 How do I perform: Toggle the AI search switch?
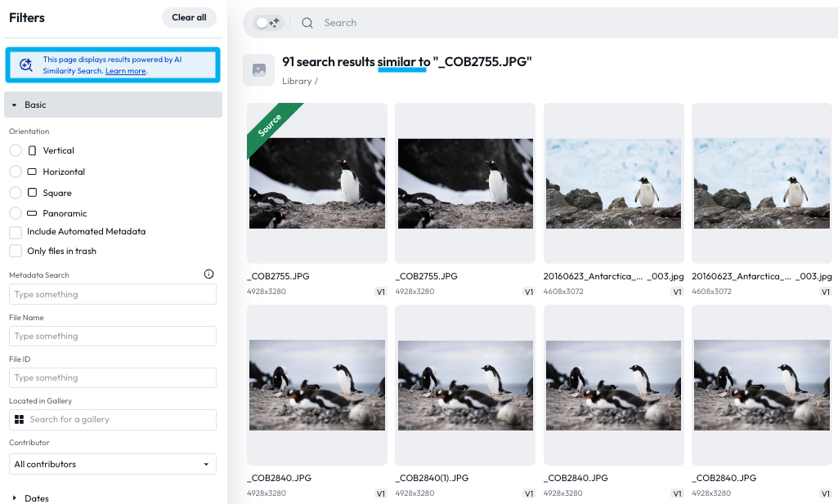268,23
